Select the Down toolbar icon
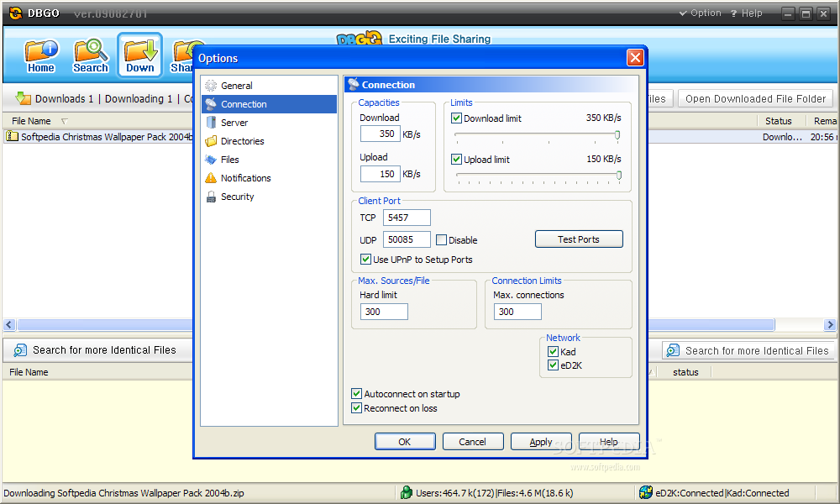Image resolution: width=840 pixels, height=504 pixels. click(139, 55)
